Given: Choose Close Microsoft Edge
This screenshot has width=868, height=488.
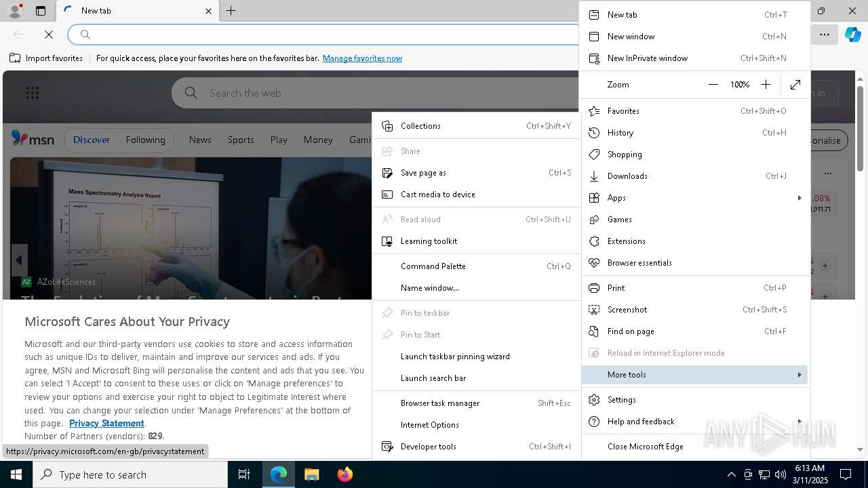Looking at the screenshot, I should [694, 447].
